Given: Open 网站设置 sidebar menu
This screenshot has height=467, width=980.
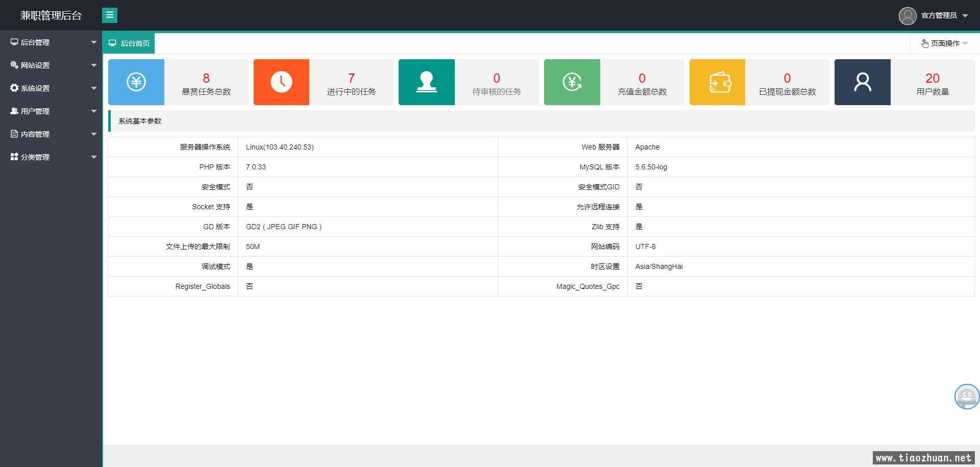Looking at the screenshot, I should 51,65.
